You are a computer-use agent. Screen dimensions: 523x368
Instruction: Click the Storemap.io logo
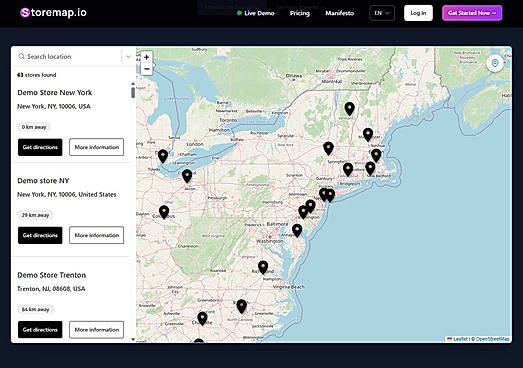pyautogui.click(x=53, y=13)
